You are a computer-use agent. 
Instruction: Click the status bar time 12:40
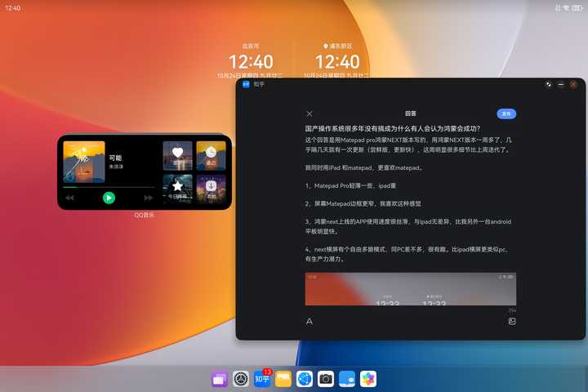click(13, 8)
